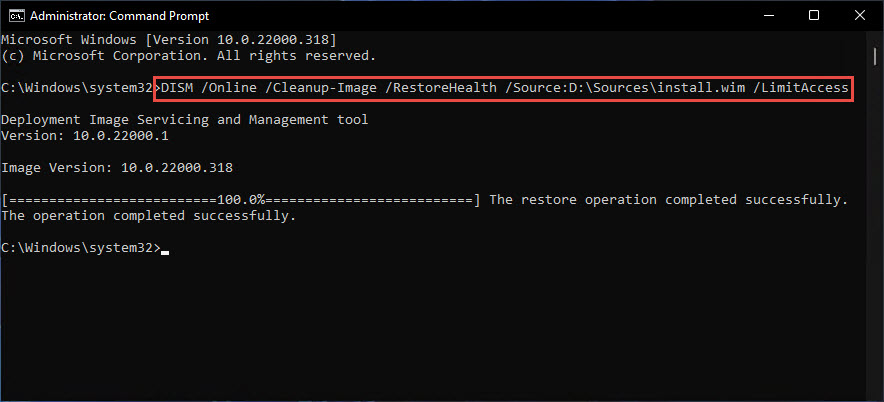The image size is (884, 402).
Task: Click the Microsoft Corporation copyright line
Action: click(188, 56)
